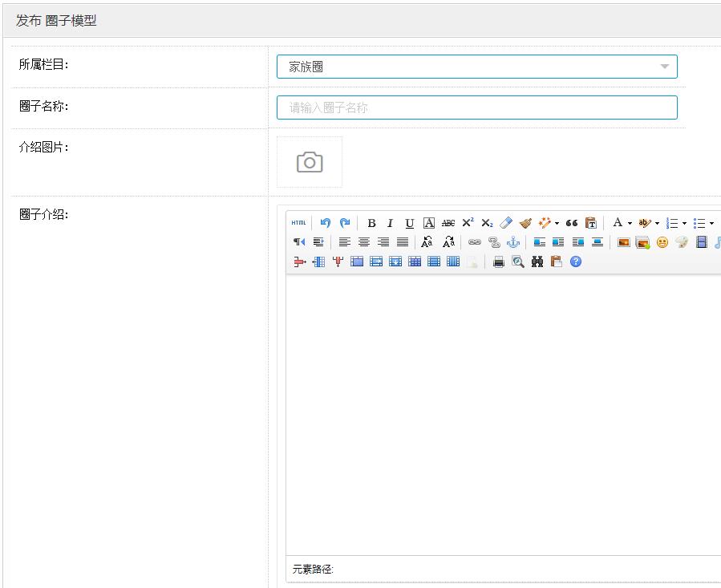Insert a blockquote with the quote icon
721x588 pixels.
coord(572,223)
